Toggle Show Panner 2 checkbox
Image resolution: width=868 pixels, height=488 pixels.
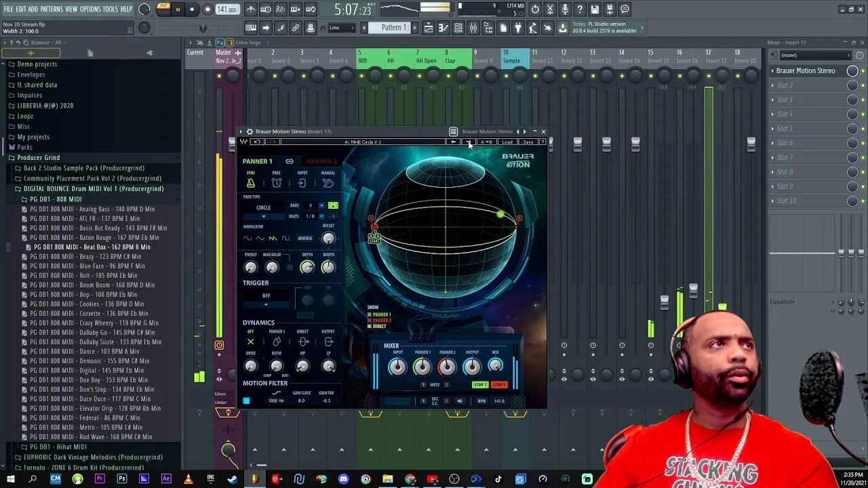pos(370,321)
